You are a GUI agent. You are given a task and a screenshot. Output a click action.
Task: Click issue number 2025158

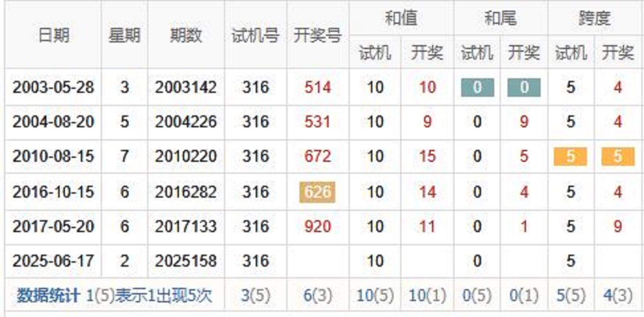coord(186,261)
